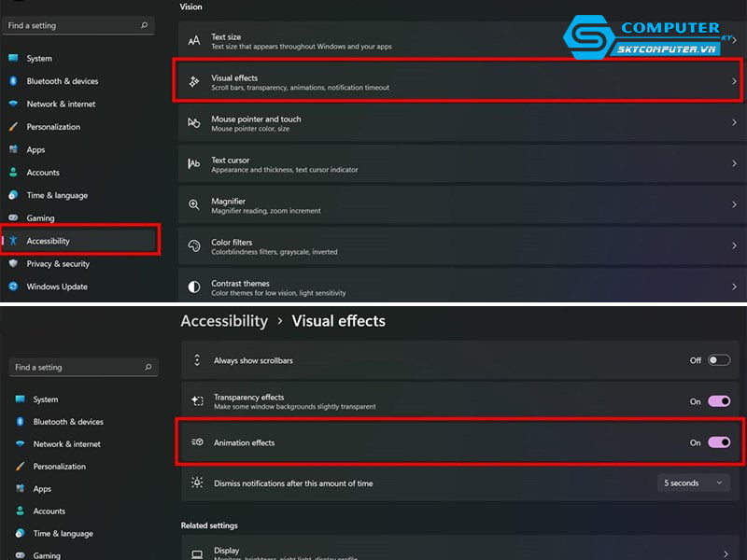Expand Color filters using its right chevron
The image size is (747, 560).
[734, 246]
